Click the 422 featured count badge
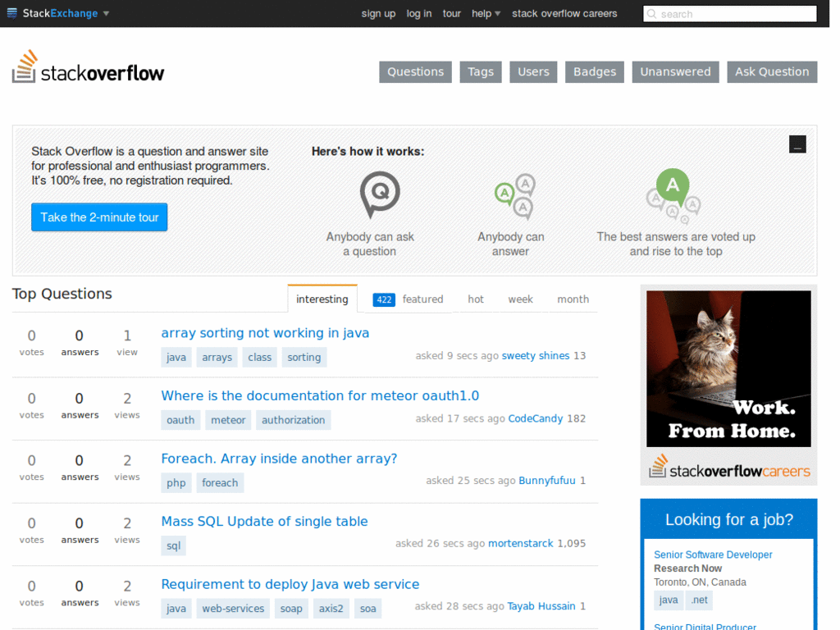This screenshot has width=840, height=630. point(384,299)
